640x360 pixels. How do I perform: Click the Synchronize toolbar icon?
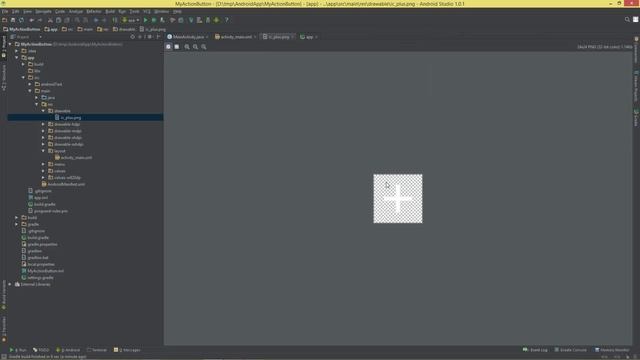22,20
